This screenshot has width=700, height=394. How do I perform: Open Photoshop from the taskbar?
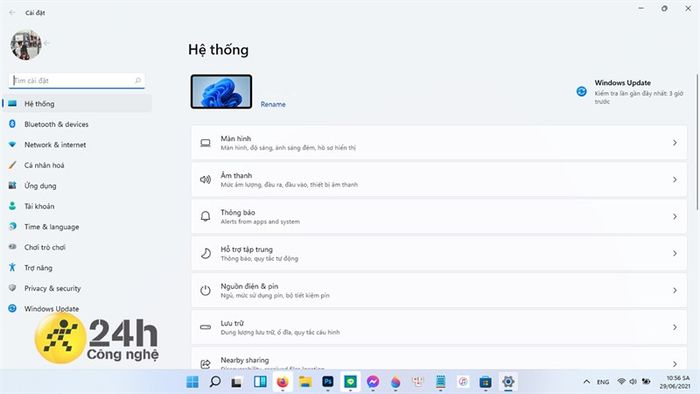[328, 382]
